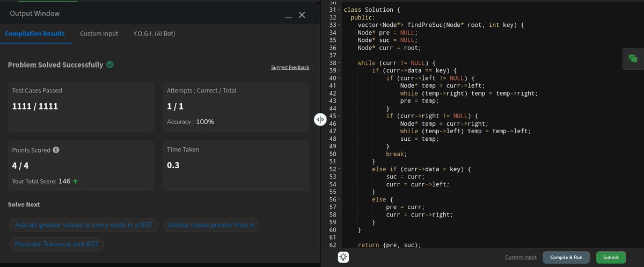Place cursor on 'Node* temp = curr->right;' line 46
This screenshot has height=267, width=644.
coord(444,123)
